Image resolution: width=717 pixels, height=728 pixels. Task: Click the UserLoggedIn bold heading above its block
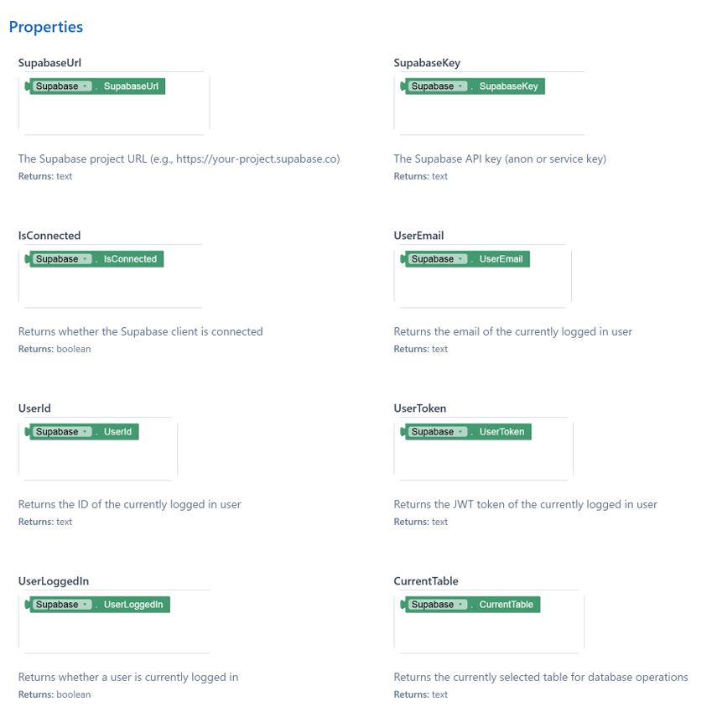point(54,581)
